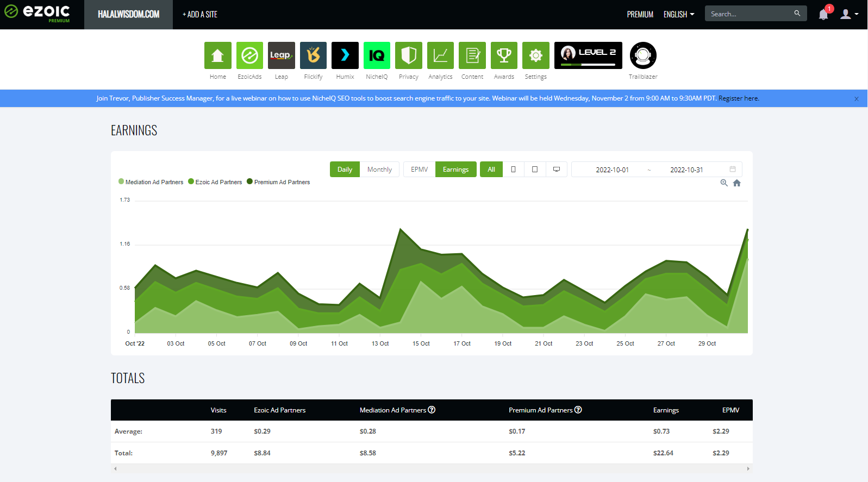868x482 pixels.
Task: Select the total Mediation value $8.58
Action: pyautogui.click(x=368, y=453)
